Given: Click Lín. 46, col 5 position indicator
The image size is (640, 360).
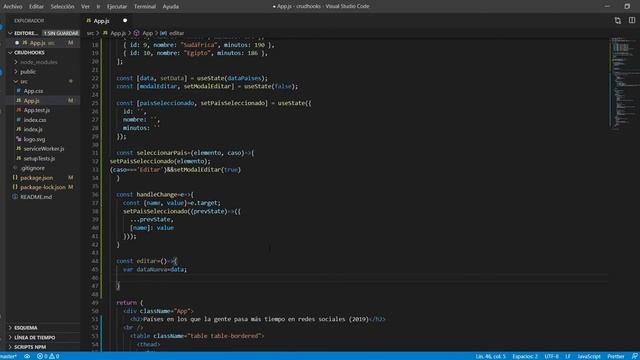Looking at the screenshot, I should pos(490,356).
